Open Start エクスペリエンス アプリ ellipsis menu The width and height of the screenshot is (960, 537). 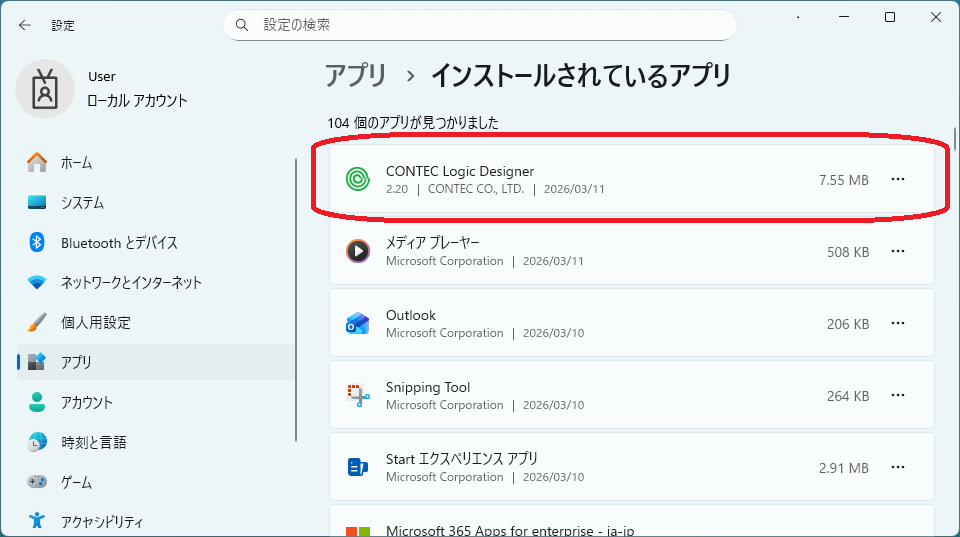[x=898, y=467]
